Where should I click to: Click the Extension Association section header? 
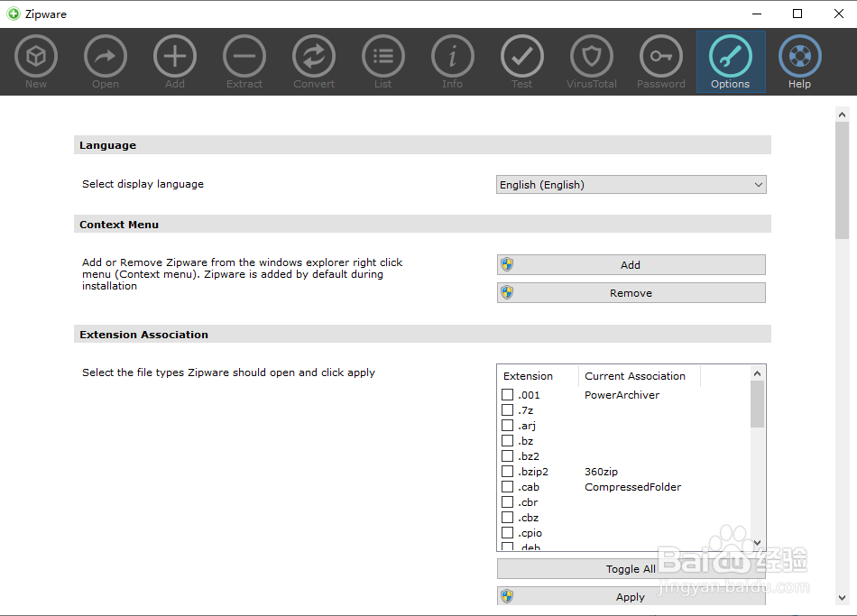point(422,334)
